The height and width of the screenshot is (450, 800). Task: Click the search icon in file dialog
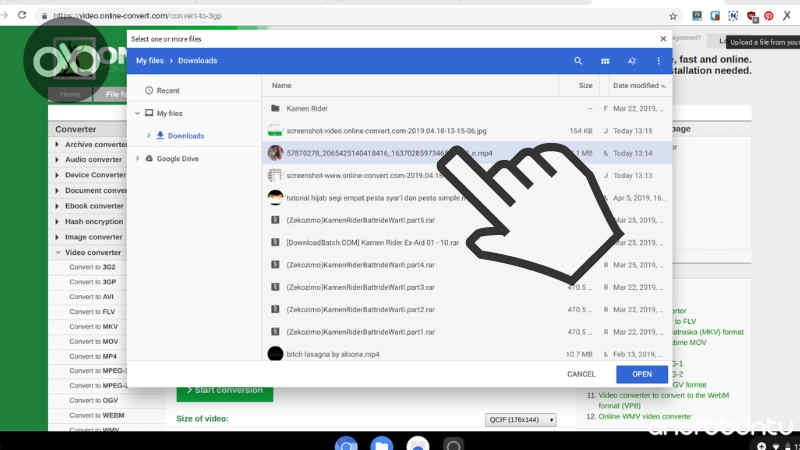coord(578,61)
